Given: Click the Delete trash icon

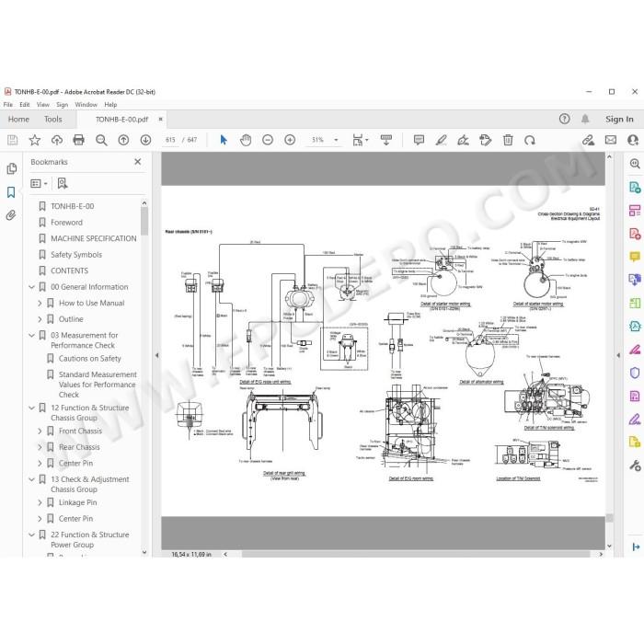Looking at the screenshot, I should [x=508, y=140].
